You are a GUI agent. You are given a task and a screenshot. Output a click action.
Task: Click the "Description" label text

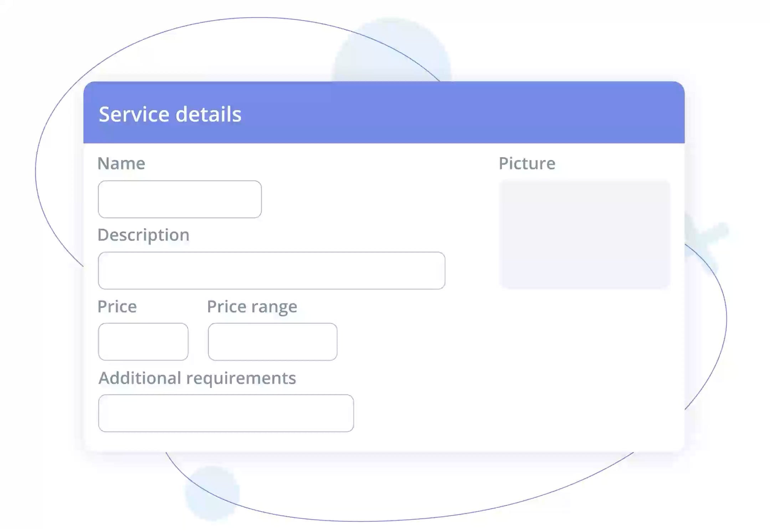(x=143, y=235)
